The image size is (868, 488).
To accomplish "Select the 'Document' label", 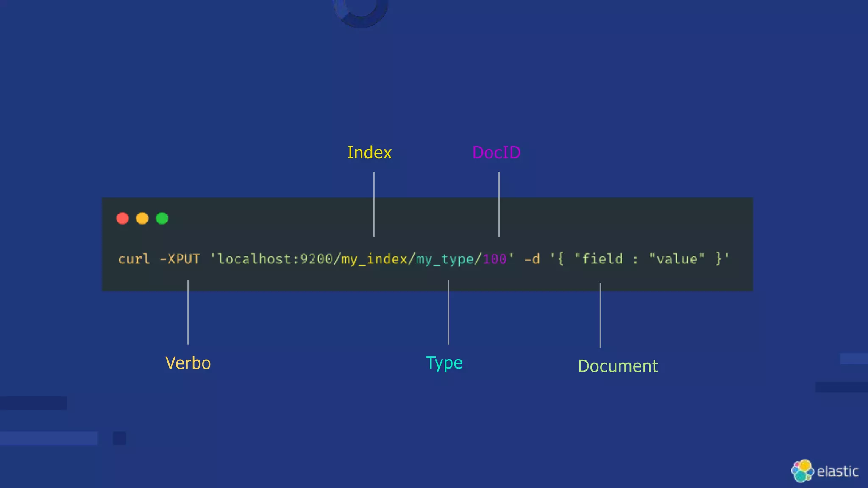I will 618,366.
